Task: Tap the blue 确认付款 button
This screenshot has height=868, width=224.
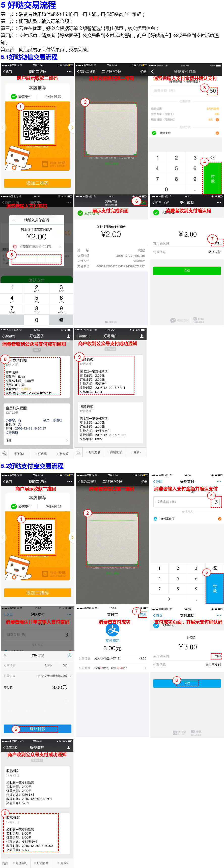Action: 37,729
